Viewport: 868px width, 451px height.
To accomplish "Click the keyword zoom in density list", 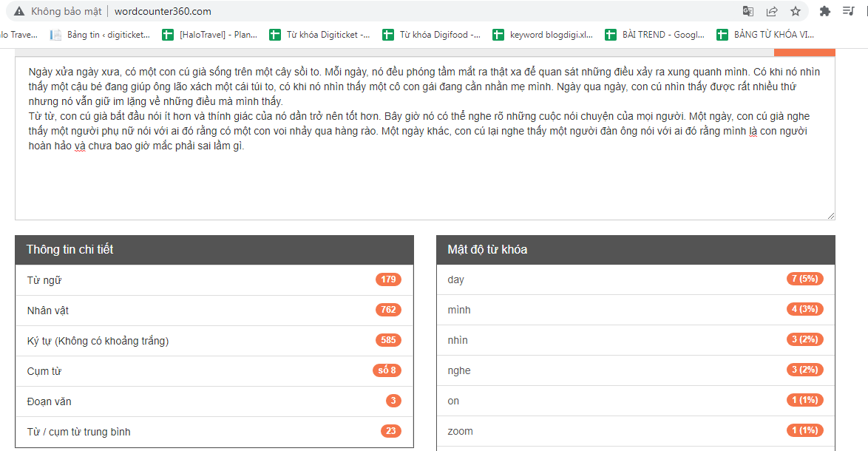I will [x=460, y=431].
